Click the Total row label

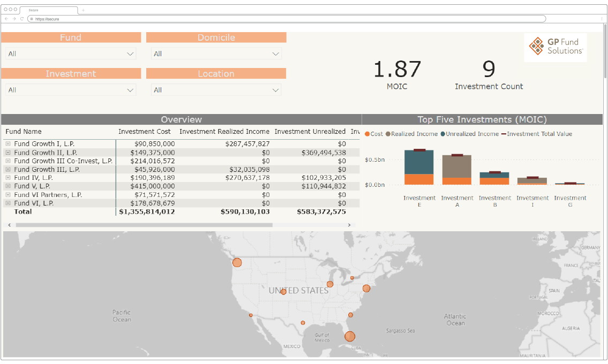click(23, 211)
